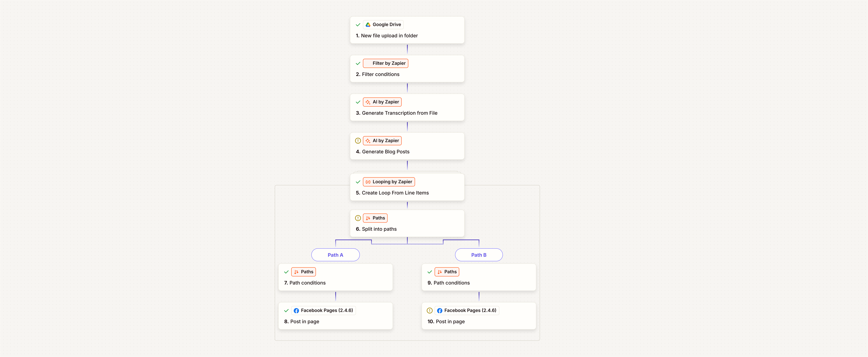Click the green checkmark on step 2
The height and width of the screenshot is (357, 868).
tap(358, 63)
